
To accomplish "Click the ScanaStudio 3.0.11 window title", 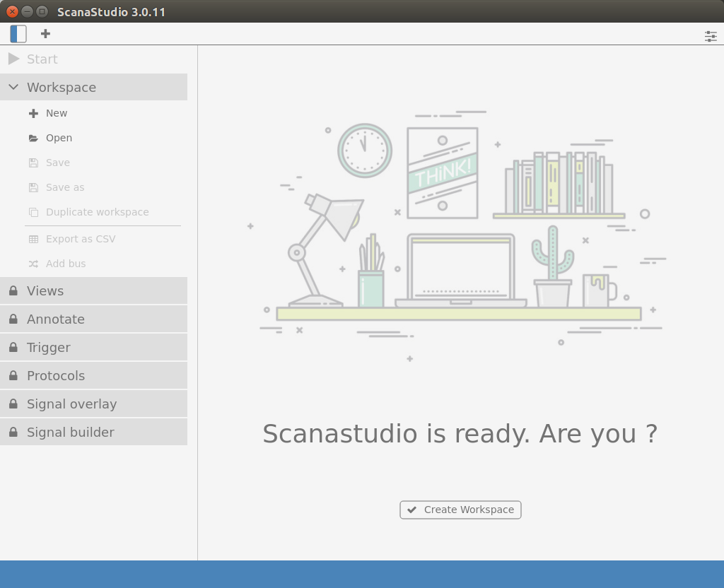I will (111, 12).
